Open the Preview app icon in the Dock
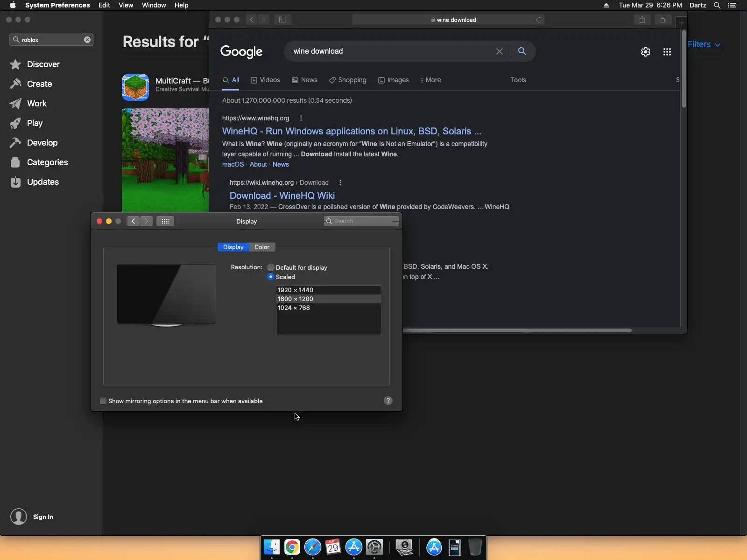 click(x=404, y=547)
